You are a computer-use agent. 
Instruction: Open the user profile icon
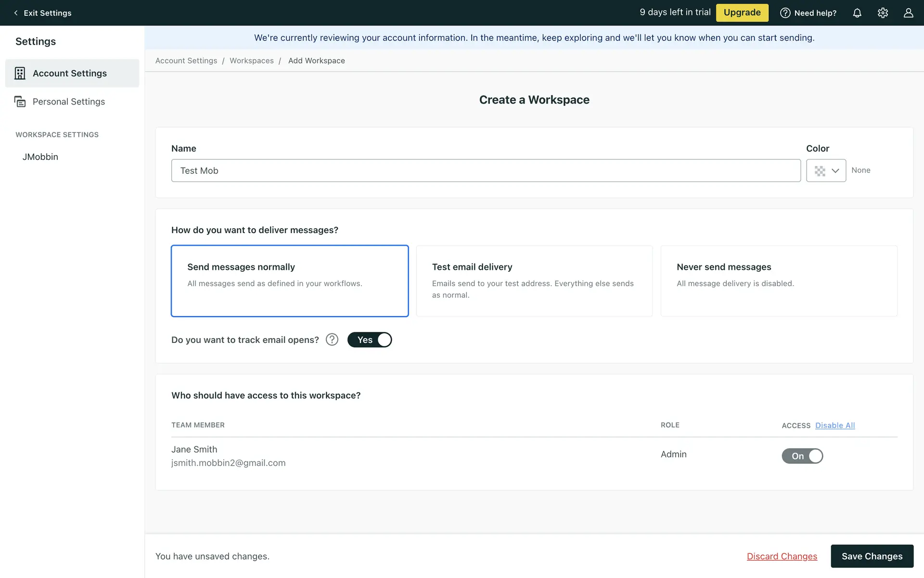pos(908,13)
